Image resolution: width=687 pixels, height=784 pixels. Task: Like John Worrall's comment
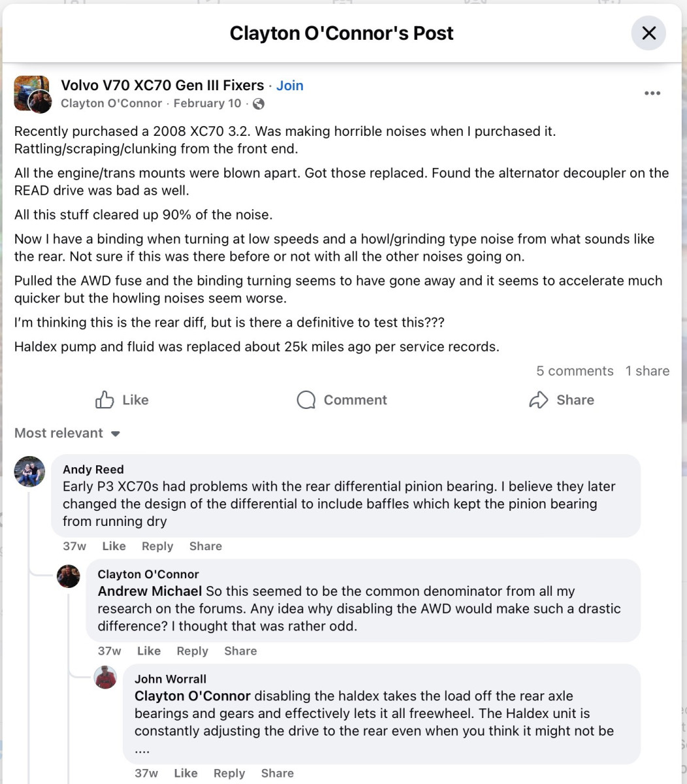(186, 773)
